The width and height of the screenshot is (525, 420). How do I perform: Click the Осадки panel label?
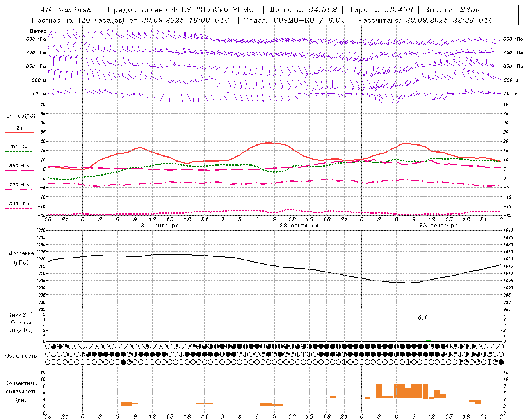click(x=21, y=322)
